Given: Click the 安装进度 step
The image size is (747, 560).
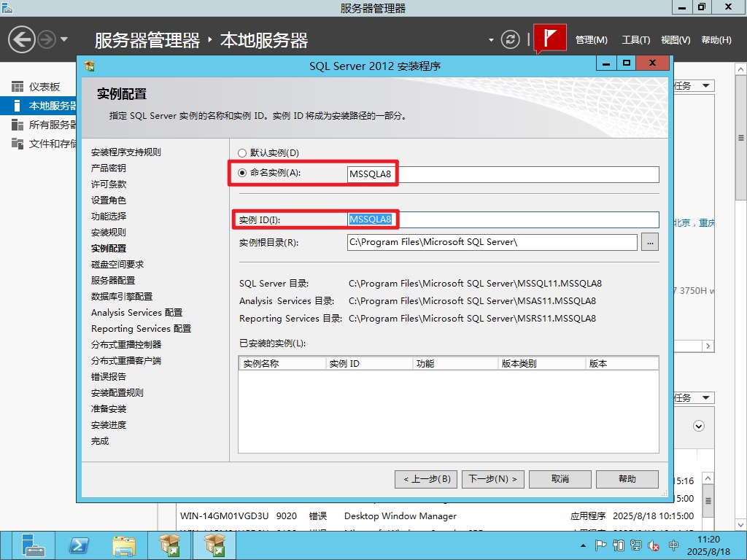Looking at the screenshot, I should point(109,425).
